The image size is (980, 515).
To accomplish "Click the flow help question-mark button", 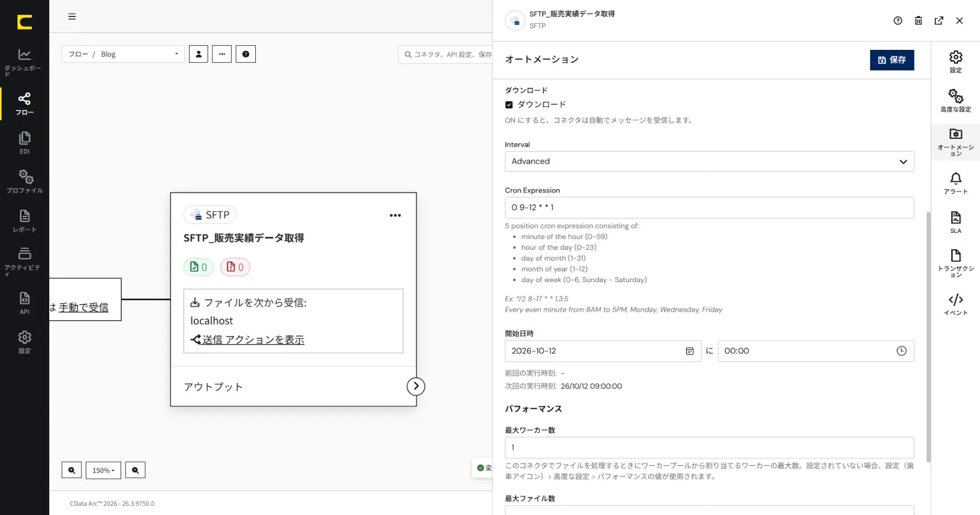I will 246,54.
